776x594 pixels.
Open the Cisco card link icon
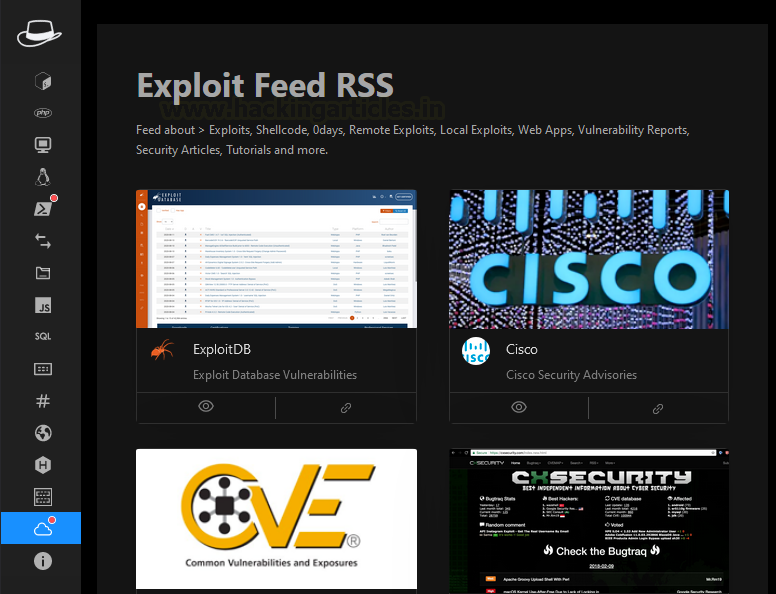658,409
